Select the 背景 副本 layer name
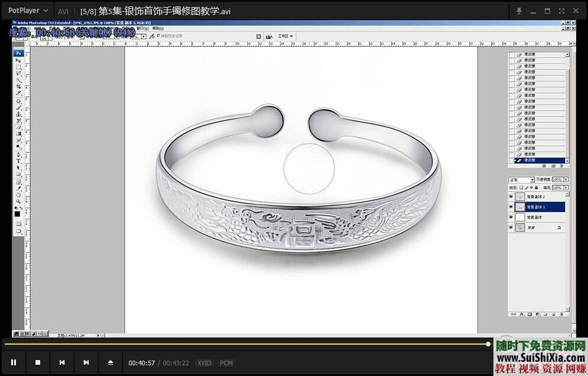 534,218
